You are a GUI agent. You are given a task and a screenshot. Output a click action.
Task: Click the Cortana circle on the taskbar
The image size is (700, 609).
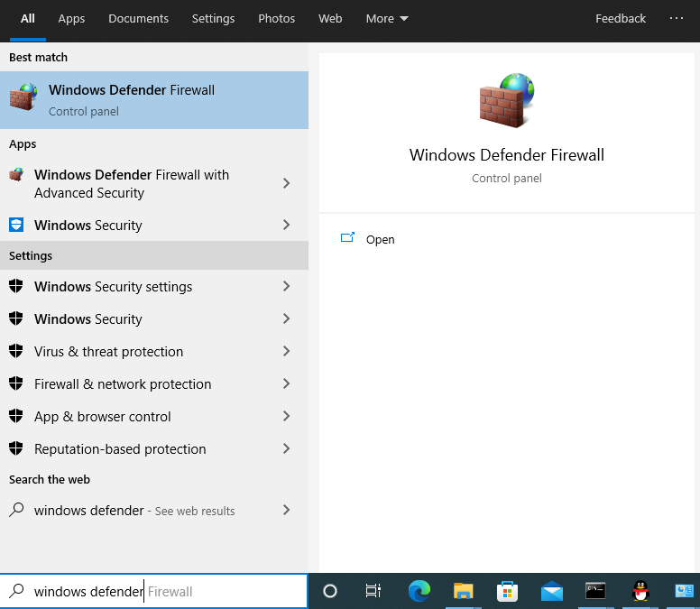330,591
